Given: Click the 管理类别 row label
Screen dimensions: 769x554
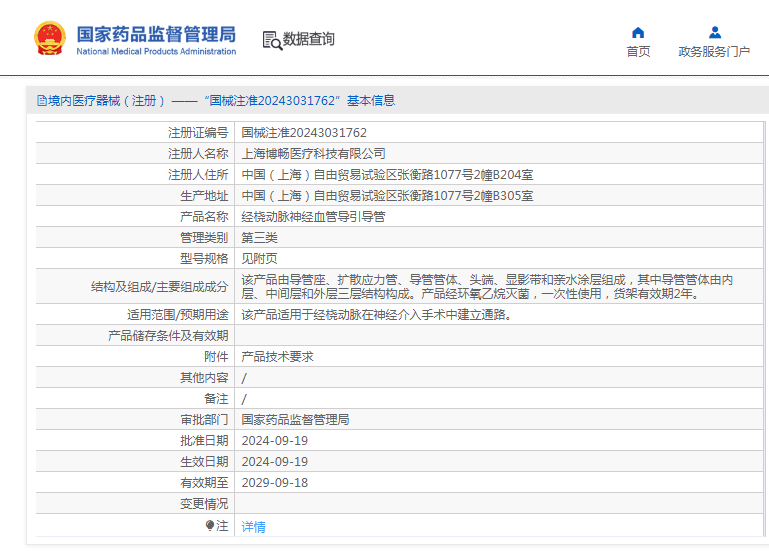Looking at the screenshot, I should coord(204,238).
